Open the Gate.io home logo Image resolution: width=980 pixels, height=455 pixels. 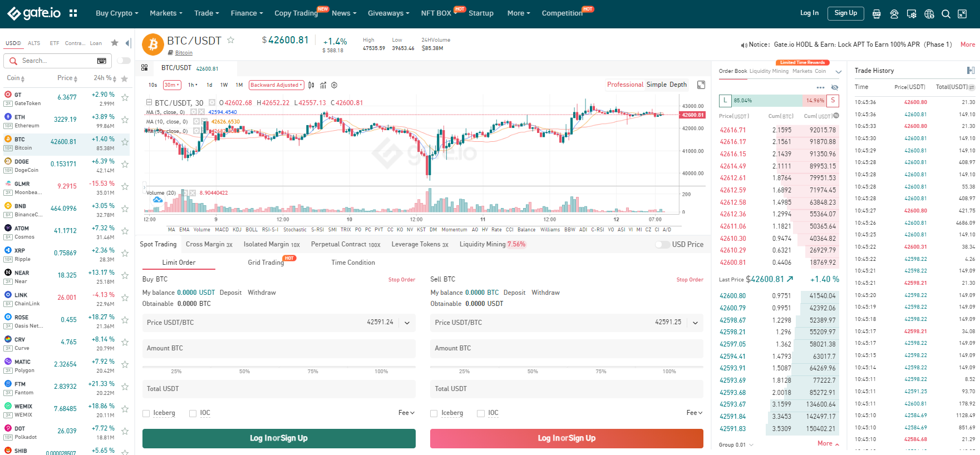pos(34,13)
